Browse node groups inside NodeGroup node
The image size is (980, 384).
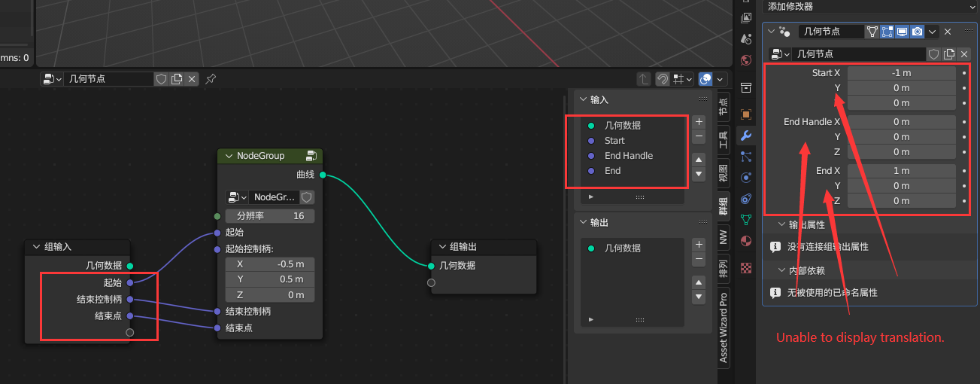point(237,197)
